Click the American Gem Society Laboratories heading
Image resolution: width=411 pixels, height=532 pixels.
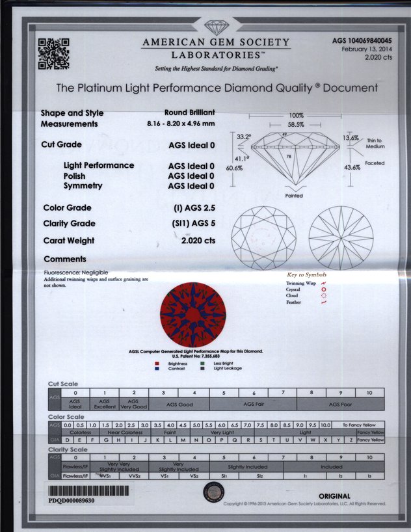[x=217, y=48]
